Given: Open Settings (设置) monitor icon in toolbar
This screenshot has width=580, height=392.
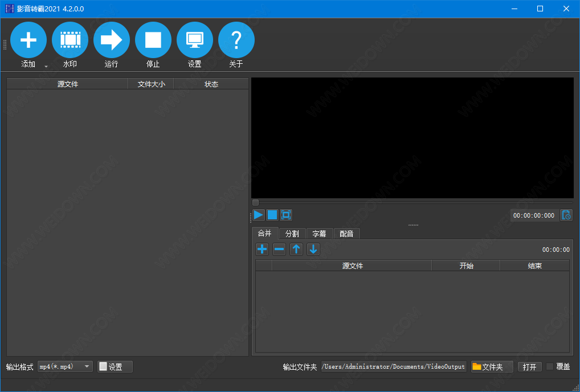Looking at the screenshot, I should 194,40.
